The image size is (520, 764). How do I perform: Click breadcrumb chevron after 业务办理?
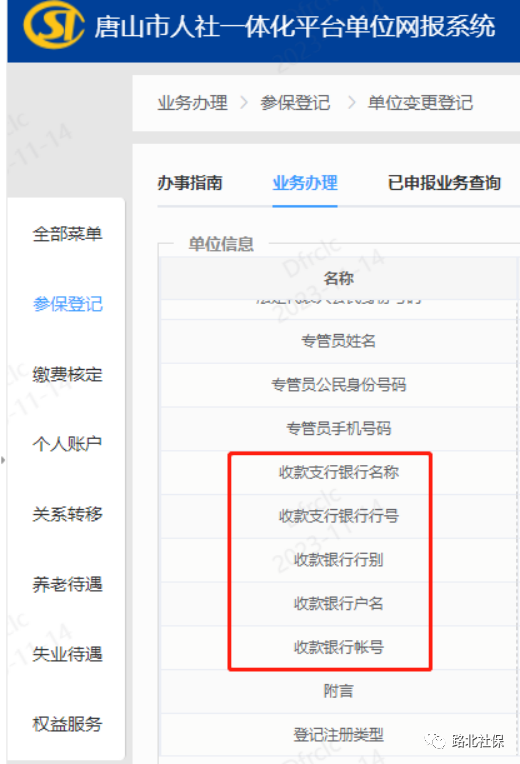click(x=244, y=103)
